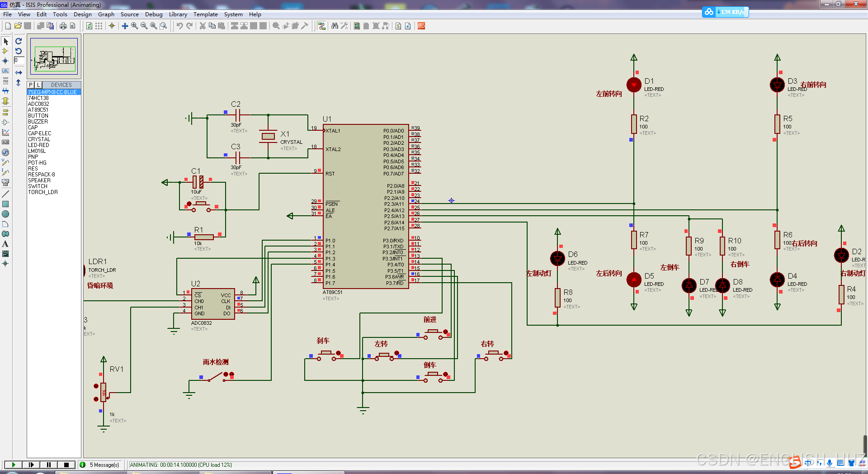
Task: Select the wire label mode
Action: (x=5, y=71)
